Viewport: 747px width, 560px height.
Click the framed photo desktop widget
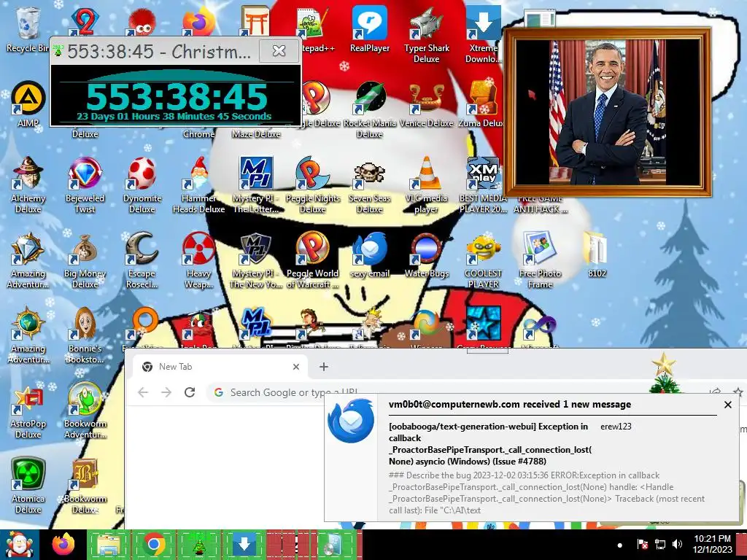[608, 112]
